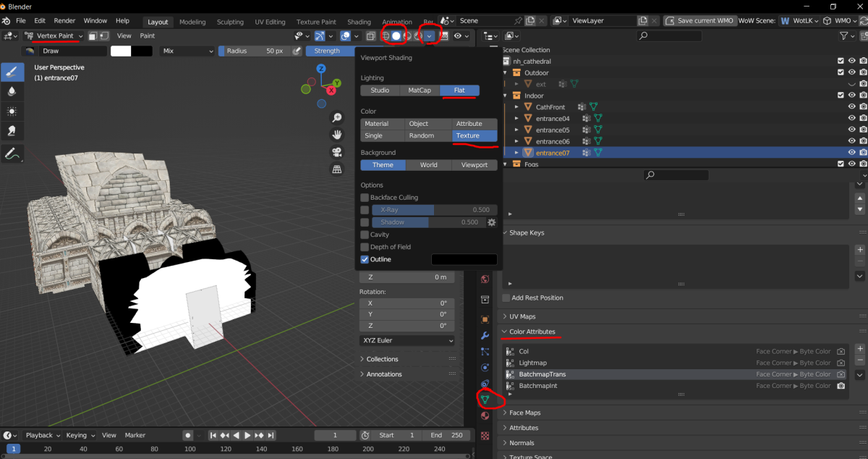Click the black Outline color swatch
The width and height of the screenshot is (868, 459).
click(x=464, y=259)
